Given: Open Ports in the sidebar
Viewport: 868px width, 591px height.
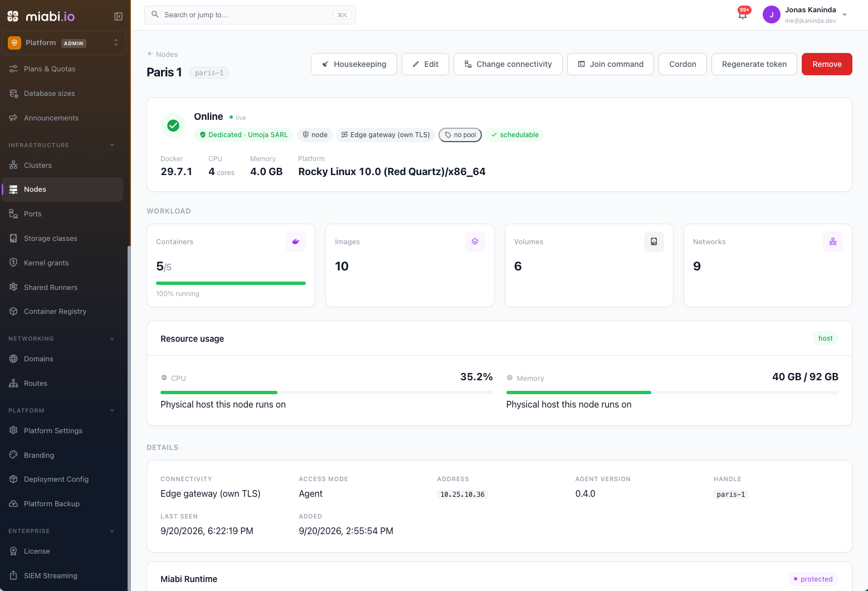Looking at the screenshot, I should click(x=62, y=214).
